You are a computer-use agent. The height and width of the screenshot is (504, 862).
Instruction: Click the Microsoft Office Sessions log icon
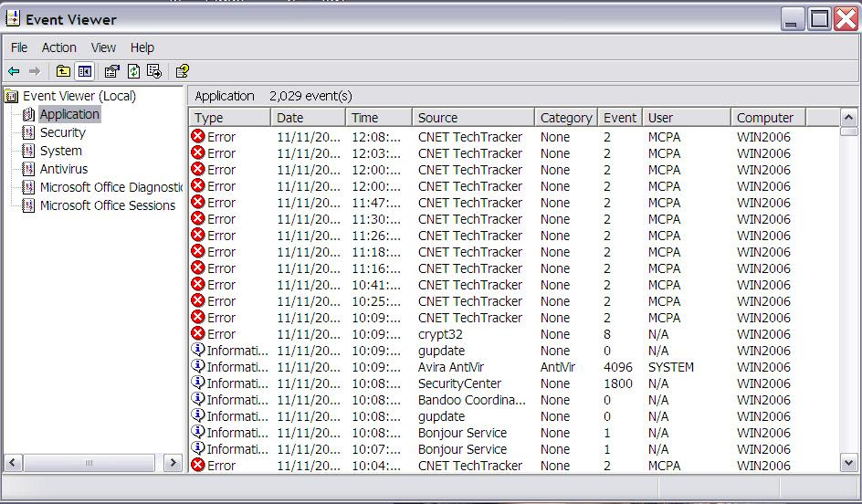[28, 205]
